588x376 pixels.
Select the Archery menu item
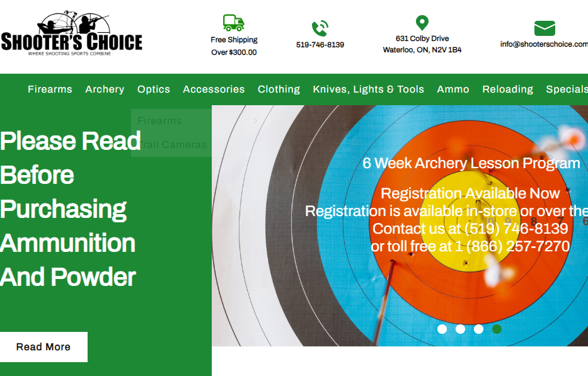[x=105, y=89]
